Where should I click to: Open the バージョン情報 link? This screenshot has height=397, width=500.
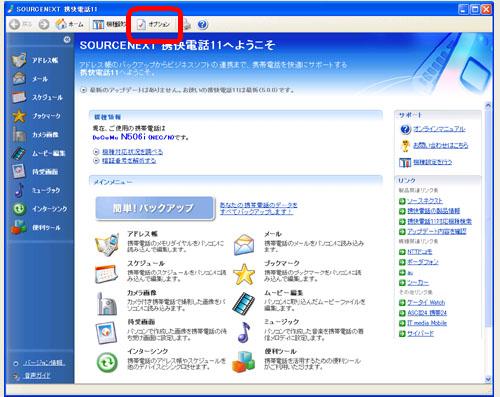44,363
